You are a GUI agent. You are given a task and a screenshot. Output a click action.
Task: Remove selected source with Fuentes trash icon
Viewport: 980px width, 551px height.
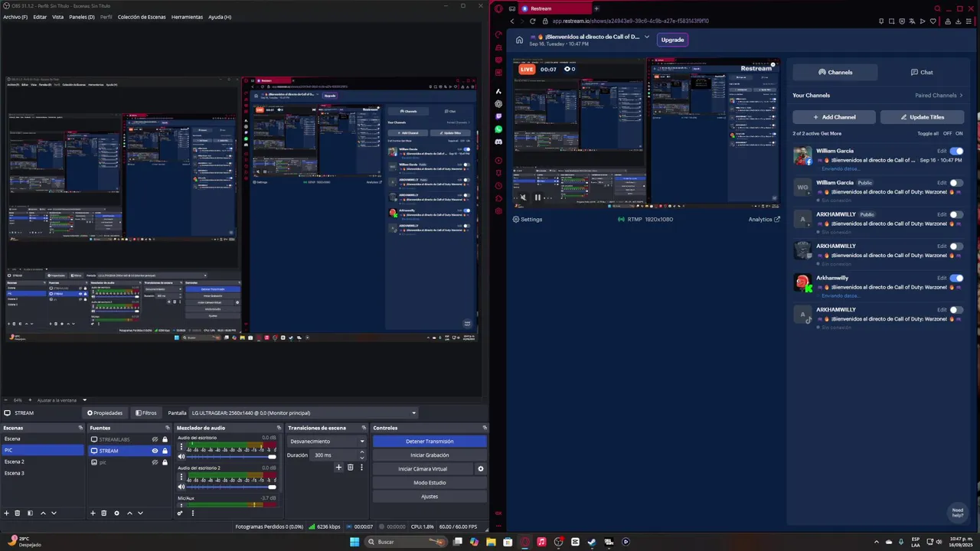click(x=104, y=513)
